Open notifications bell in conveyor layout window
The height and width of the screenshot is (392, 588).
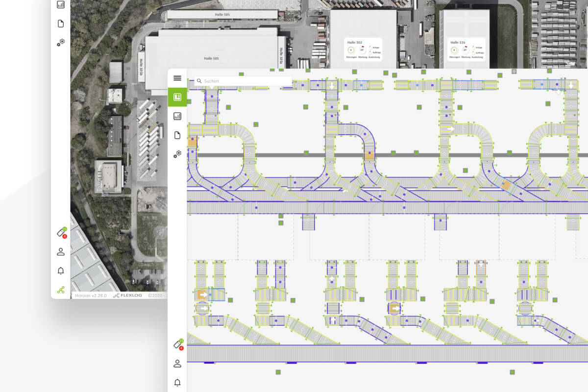point(177,383)
